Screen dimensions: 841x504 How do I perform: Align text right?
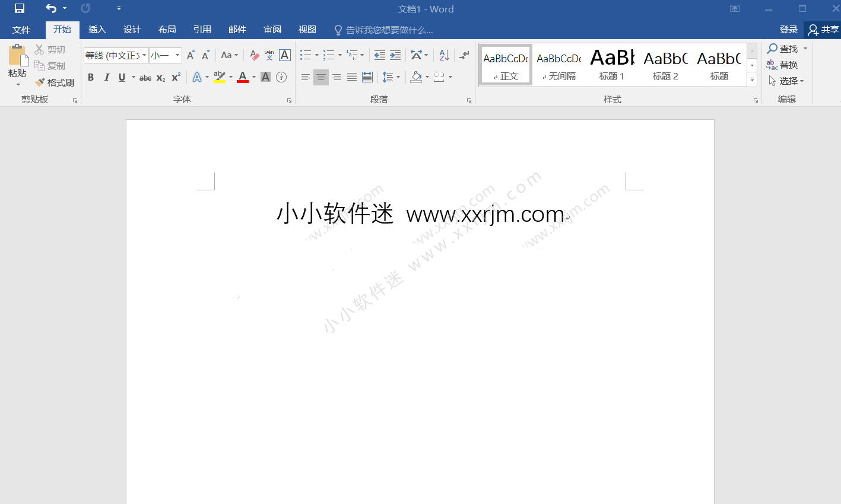pyautogui.click(x=337, y=77)
